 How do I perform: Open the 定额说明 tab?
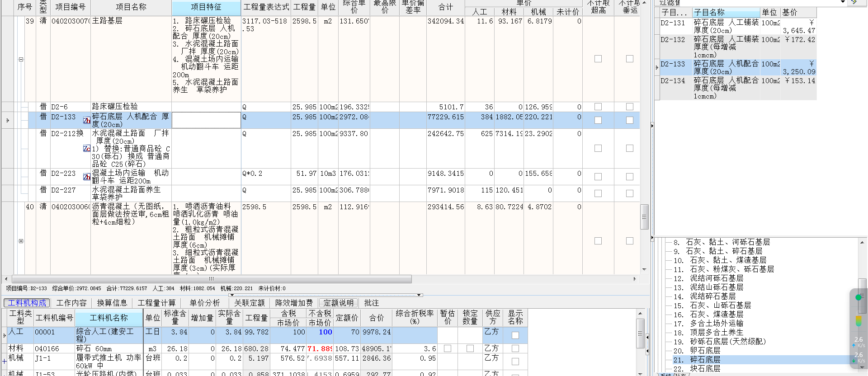[338, 303]
